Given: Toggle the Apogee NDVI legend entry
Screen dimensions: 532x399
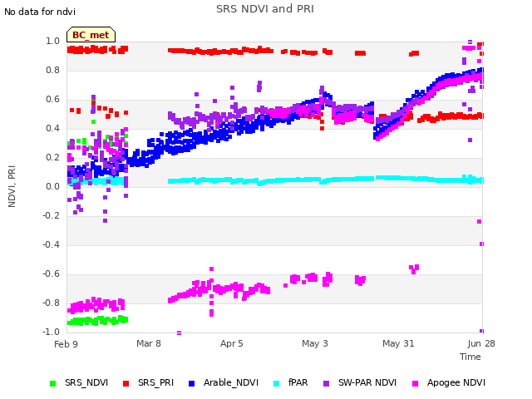Looking at the screenshot, I should (x=449, y=383).
